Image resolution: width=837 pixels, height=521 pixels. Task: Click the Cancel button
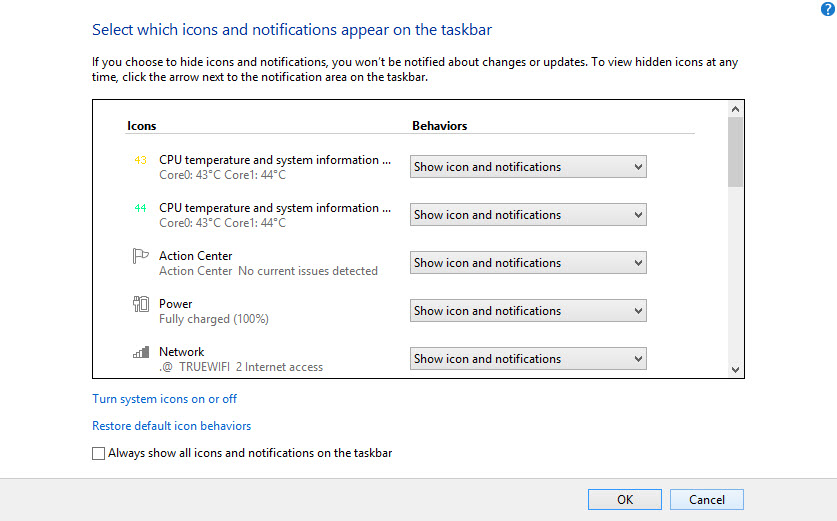707,500
